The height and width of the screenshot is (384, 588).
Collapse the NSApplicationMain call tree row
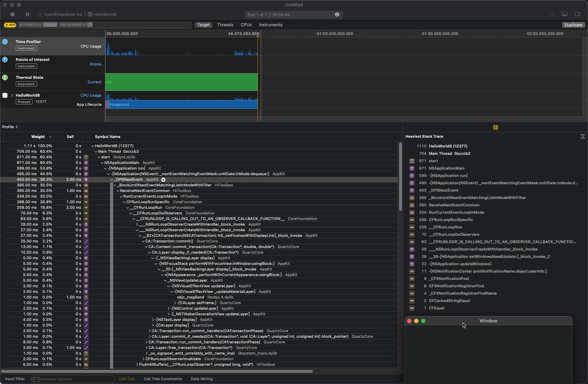102,163
